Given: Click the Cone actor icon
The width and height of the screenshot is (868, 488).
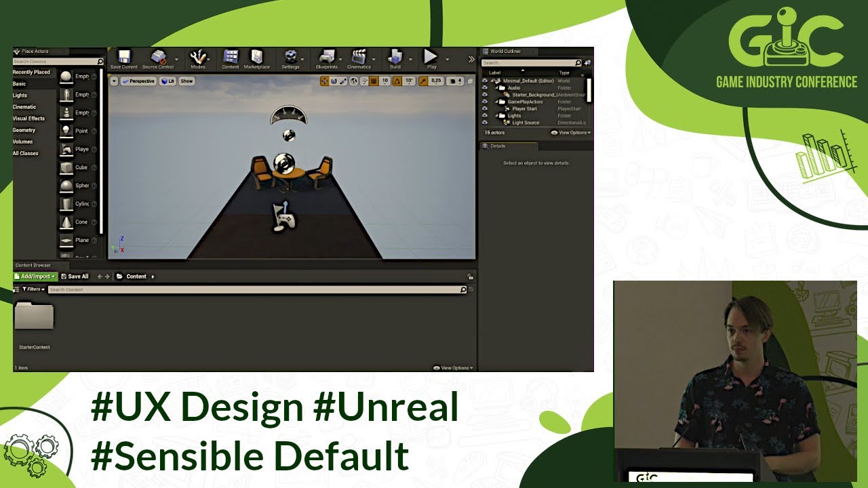Looking at the screenshot, I should 66,222.
